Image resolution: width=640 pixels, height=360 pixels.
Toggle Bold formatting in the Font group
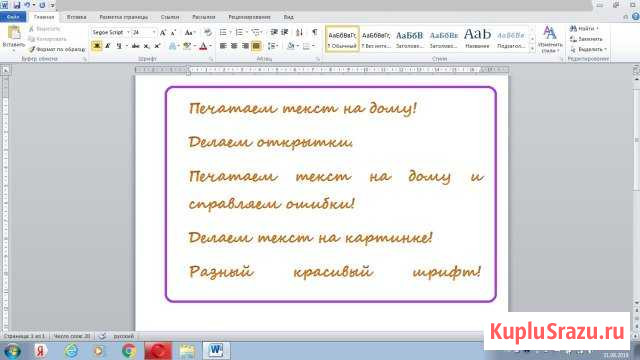point(97,46)
